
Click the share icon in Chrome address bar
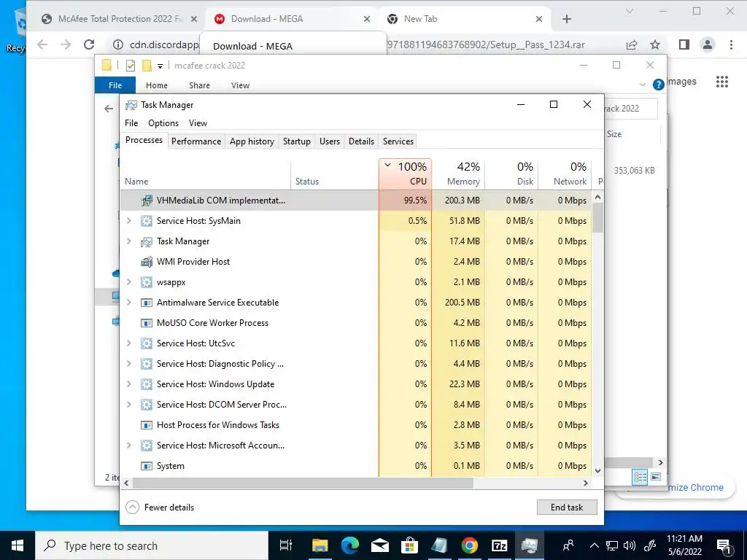click(x=632, y=44)
